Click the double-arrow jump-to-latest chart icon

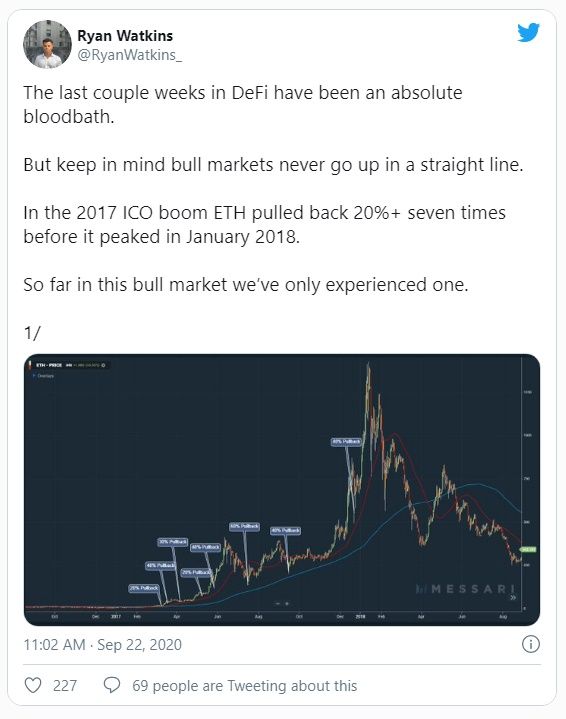click(x=513, y=597)
